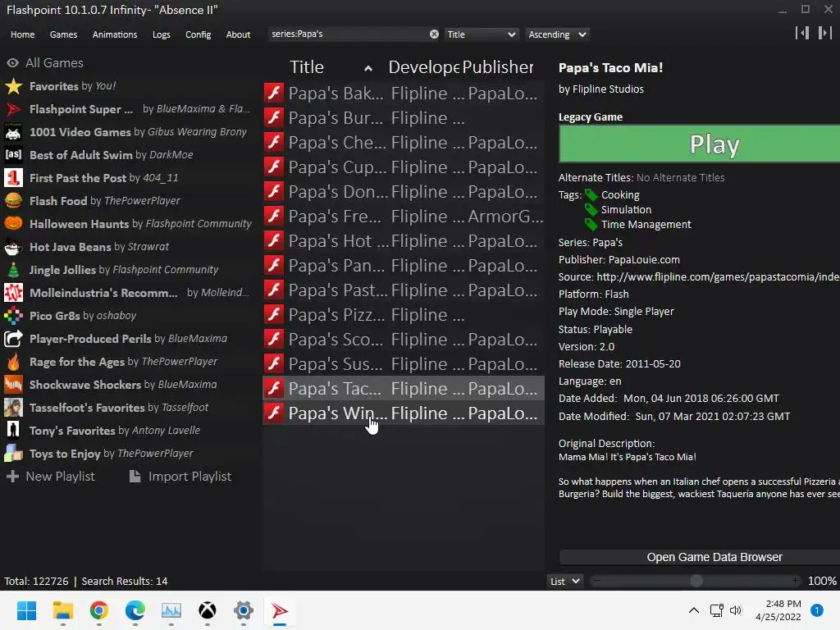
Task: Go to the Home tab
Action: [22, 34]
